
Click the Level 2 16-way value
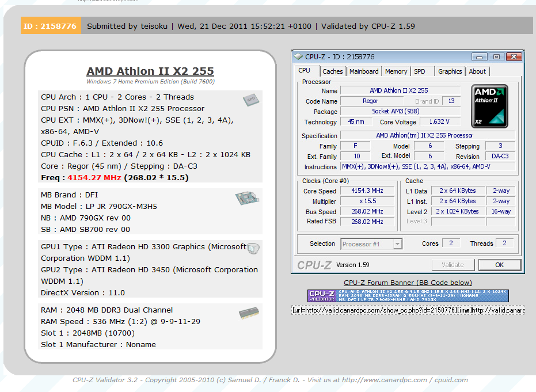point(501,212)
